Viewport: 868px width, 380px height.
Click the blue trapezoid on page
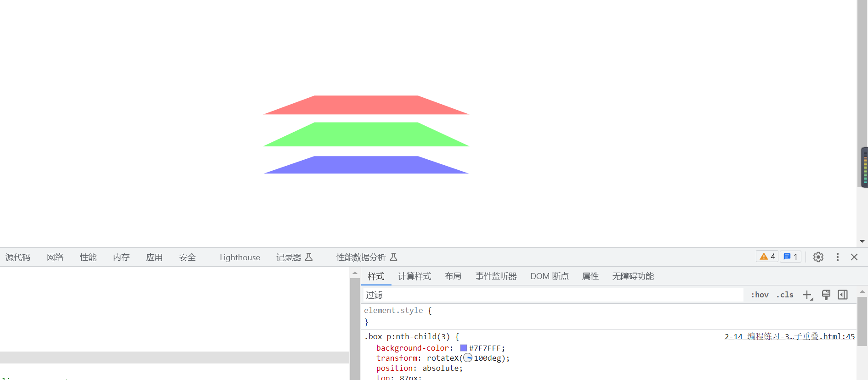(366, 165)
